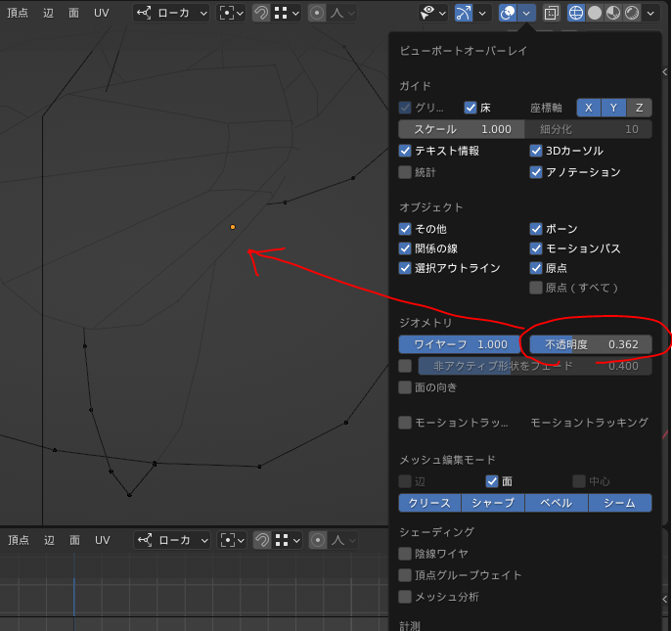The height and width of the screenshot is (631, 672).
Task: Toggle snapping magnet icon in top header
Action: [x=262, y=13]
